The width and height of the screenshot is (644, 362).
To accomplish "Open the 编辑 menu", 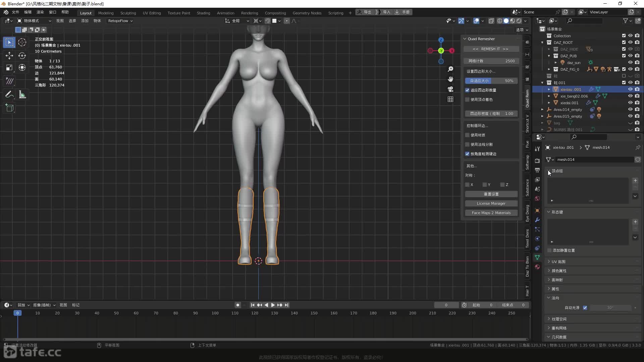I will tap(28, 12).
